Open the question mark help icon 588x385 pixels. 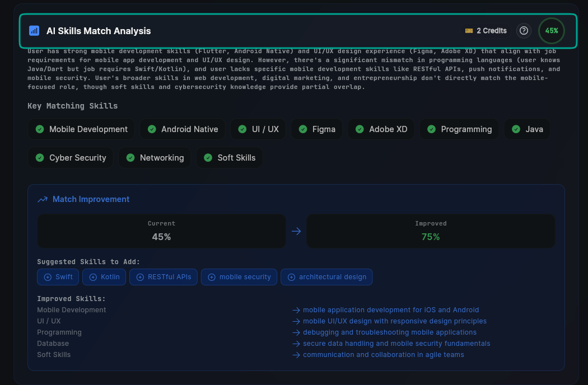click(524, 31)
